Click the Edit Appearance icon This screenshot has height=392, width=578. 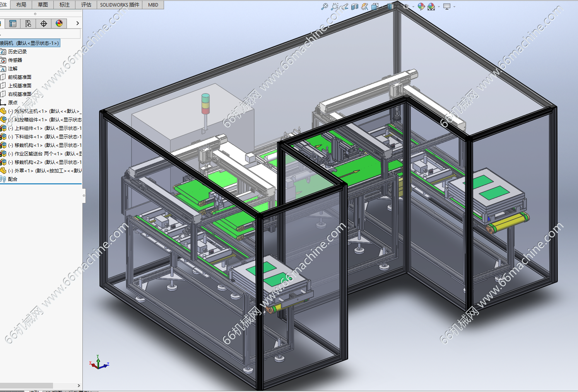coord(421,7)
